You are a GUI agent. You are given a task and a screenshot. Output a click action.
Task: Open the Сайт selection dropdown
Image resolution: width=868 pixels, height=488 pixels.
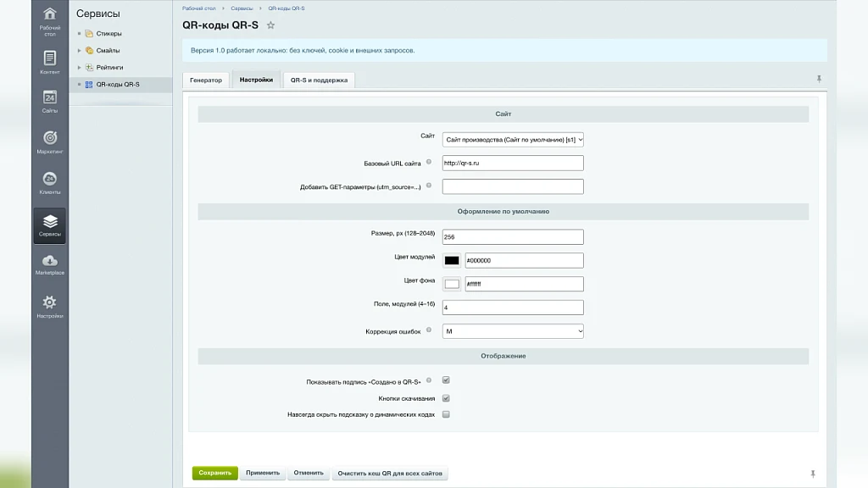point(513,140)
